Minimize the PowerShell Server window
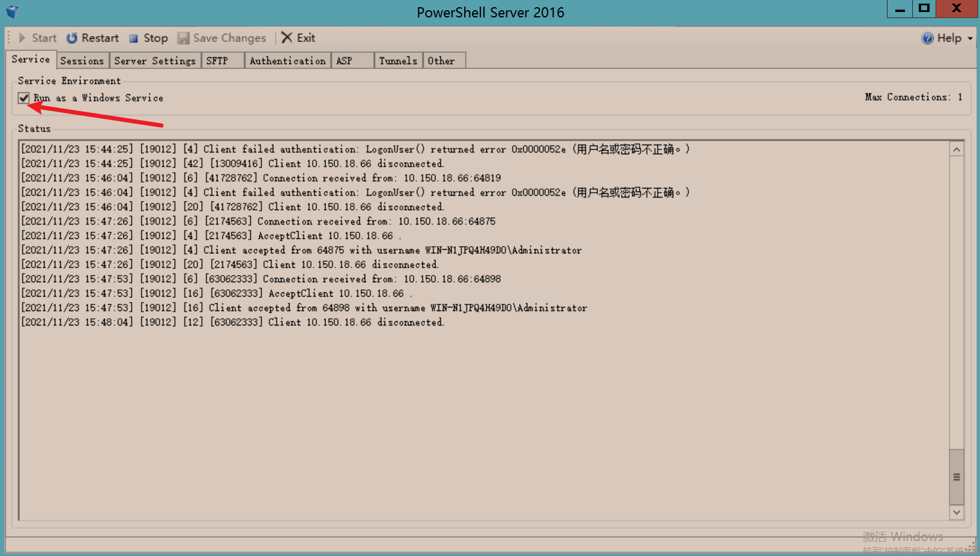The width and height of the screenshot is (980, 556). click(900, 9)
